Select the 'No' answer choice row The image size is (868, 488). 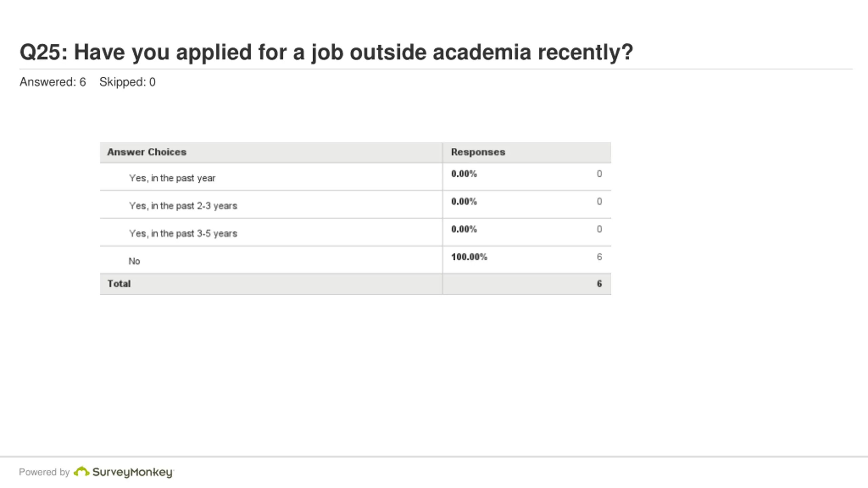tap(355, 260)
